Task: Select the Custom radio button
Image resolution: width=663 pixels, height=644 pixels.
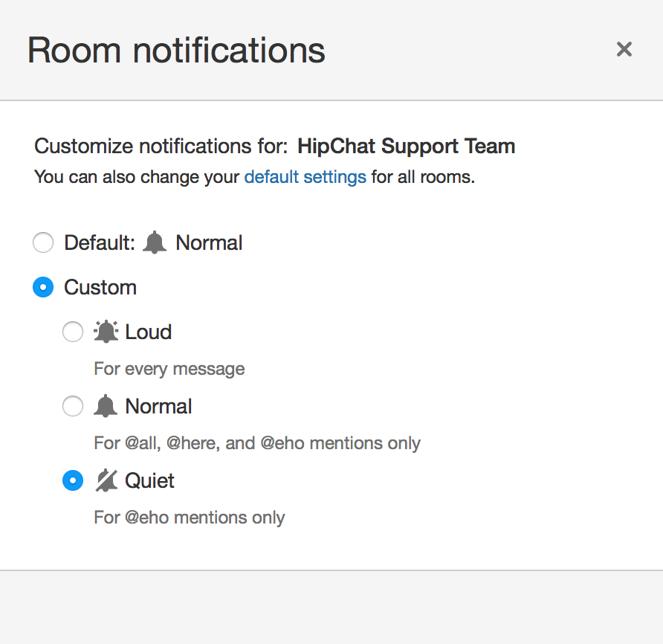Action: pyautogui.click(x=43, y=287)
